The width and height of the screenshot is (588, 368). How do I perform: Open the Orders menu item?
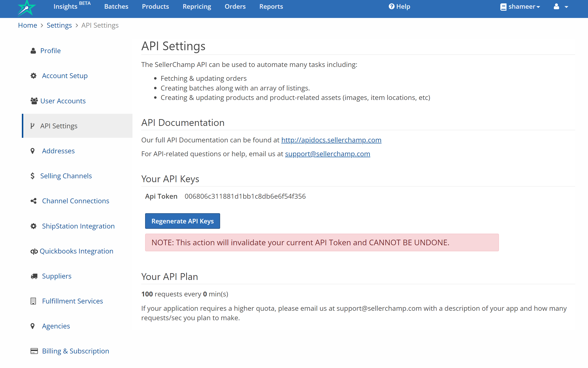[235, 7]
